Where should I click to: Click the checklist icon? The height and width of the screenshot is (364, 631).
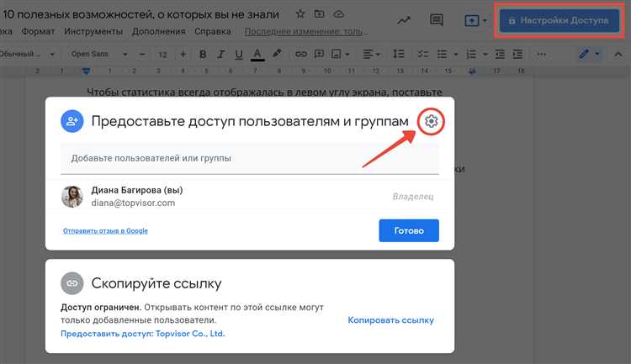pyautogui.click(x=423, y=54)
